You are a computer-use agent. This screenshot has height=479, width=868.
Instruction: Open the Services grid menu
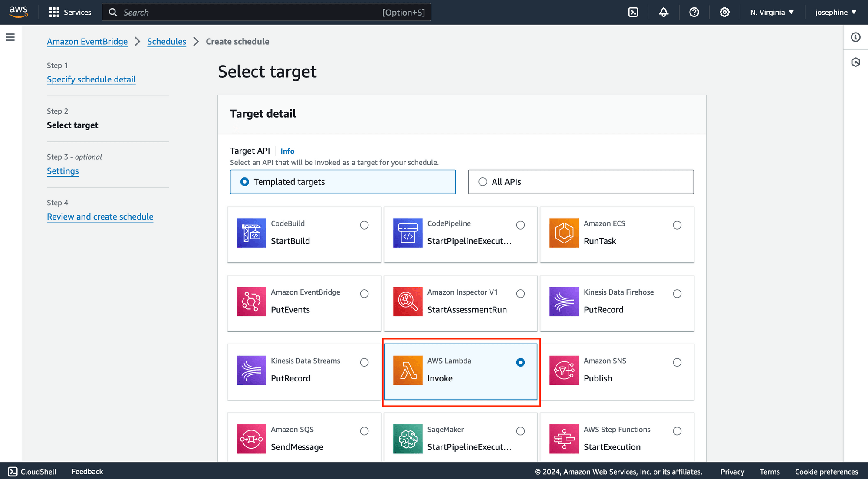tap(54, 12)
